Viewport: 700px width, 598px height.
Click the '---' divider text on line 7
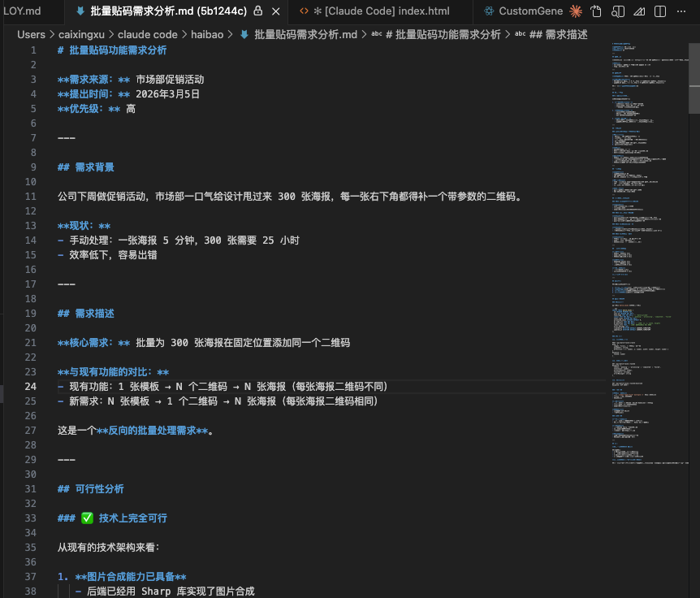[67, 138]
